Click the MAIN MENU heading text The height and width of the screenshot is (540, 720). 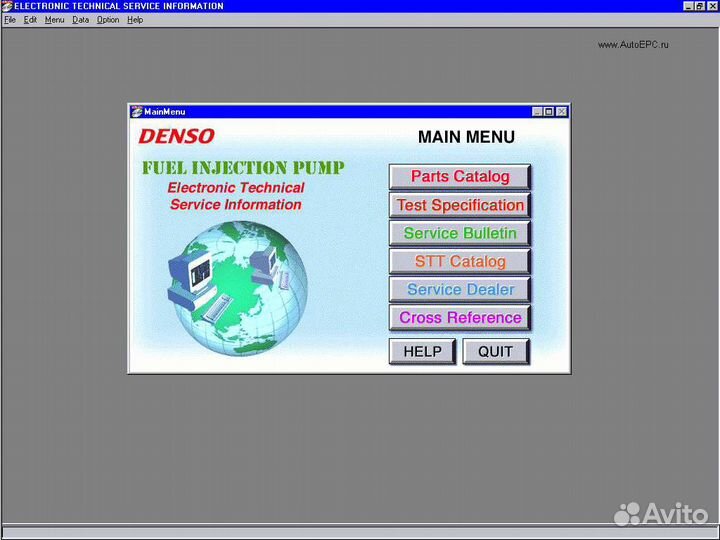[x=466, y=137]
